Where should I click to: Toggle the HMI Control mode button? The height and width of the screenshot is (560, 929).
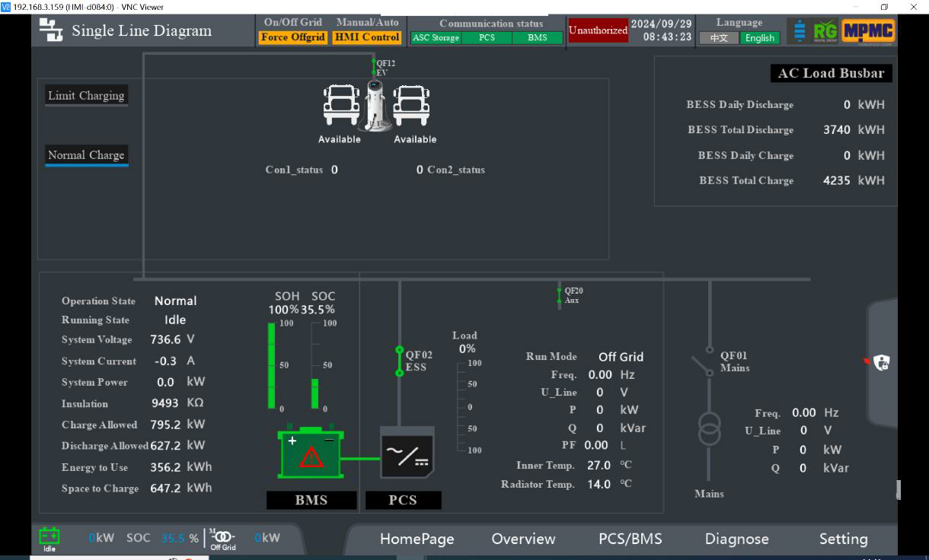coord(367,37)
